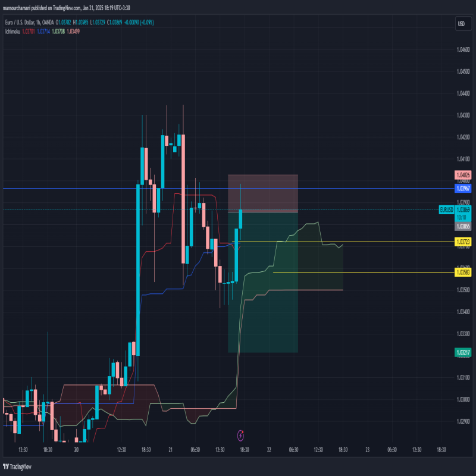Image resolution: width=476 pixels, height=476 pixels.
Task: Click the 1.04500 level on the price scale
Action: 463,71
